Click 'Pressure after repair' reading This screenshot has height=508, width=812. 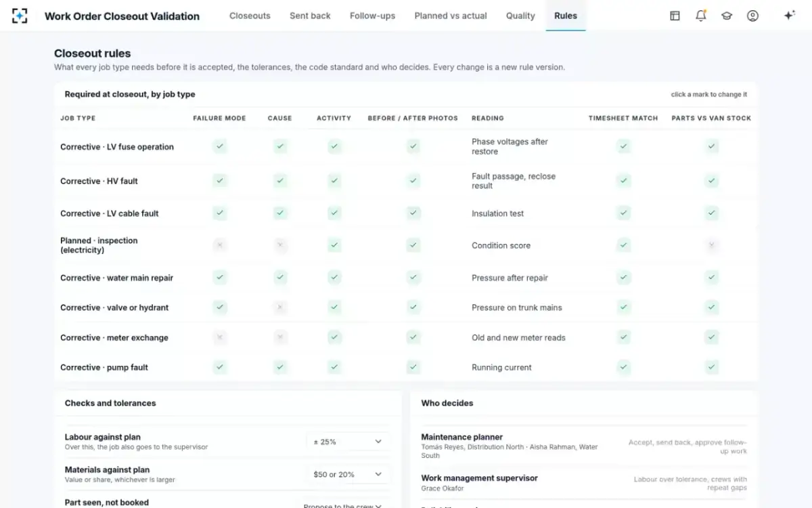(x=510, y=278)
